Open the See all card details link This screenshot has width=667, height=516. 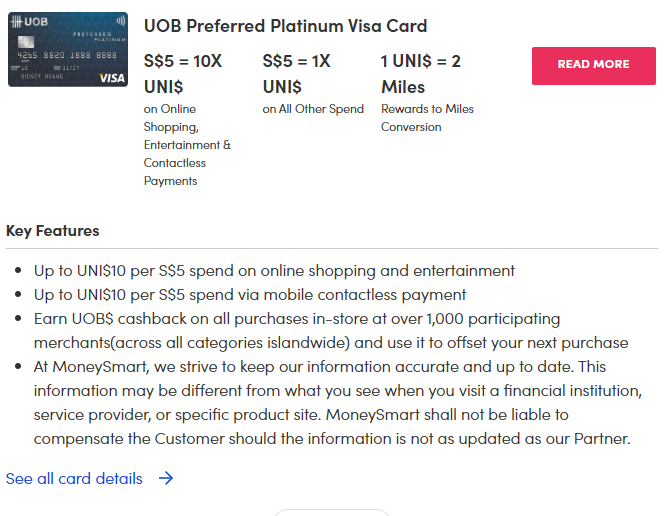[x=74, y=478]
